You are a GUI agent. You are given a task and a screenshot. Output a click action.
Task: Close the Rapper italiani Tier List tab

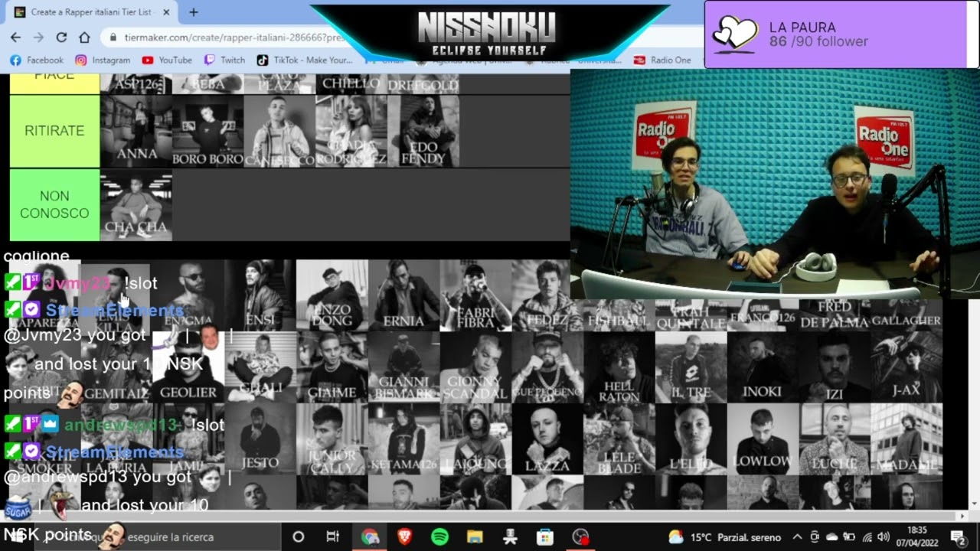[166, 12]
